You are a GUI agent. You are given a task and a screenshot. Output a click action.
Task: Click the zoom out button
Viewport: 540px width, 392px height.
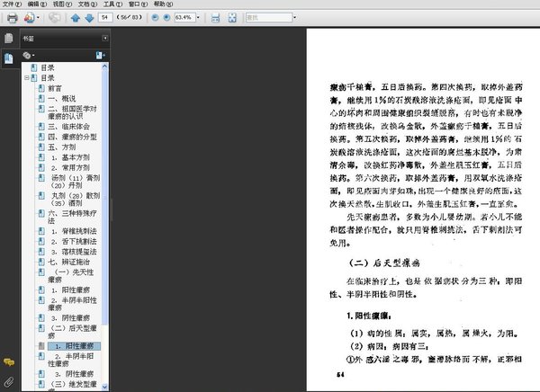155,17
